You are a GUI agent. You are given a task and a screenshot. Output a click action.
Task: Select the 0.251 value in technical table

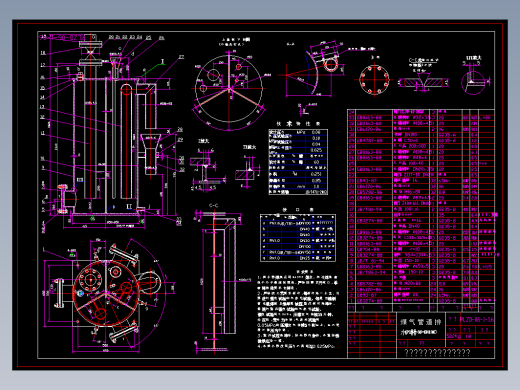click(x=316, y=174)
